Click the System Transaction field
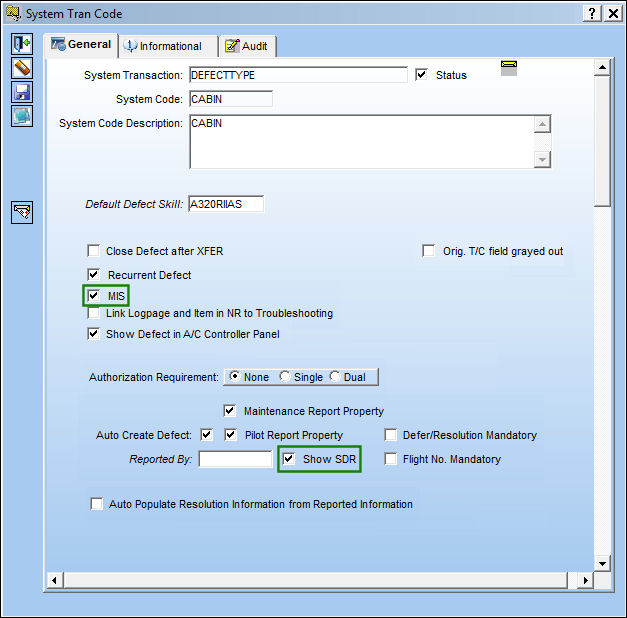The height and width of the screenshot is (618, 627). coord(298,75)
